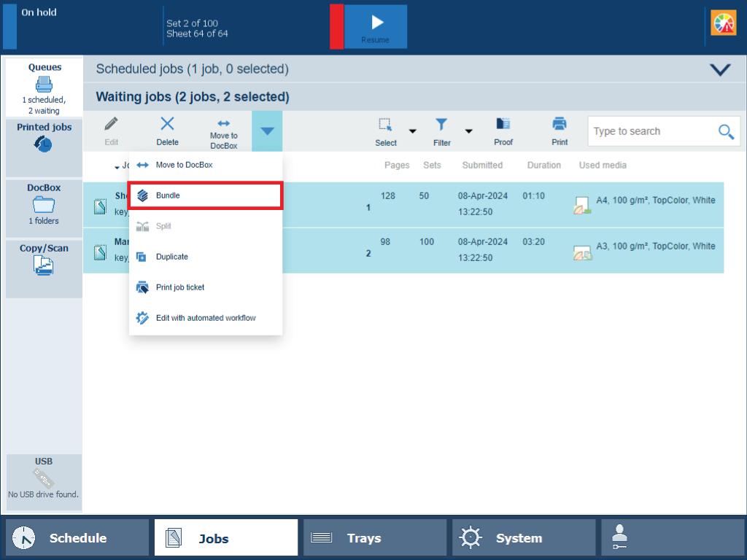Viewport: 747px width, 560px height.
Task: Switch to the Trays tab
Action: point(374,538)
